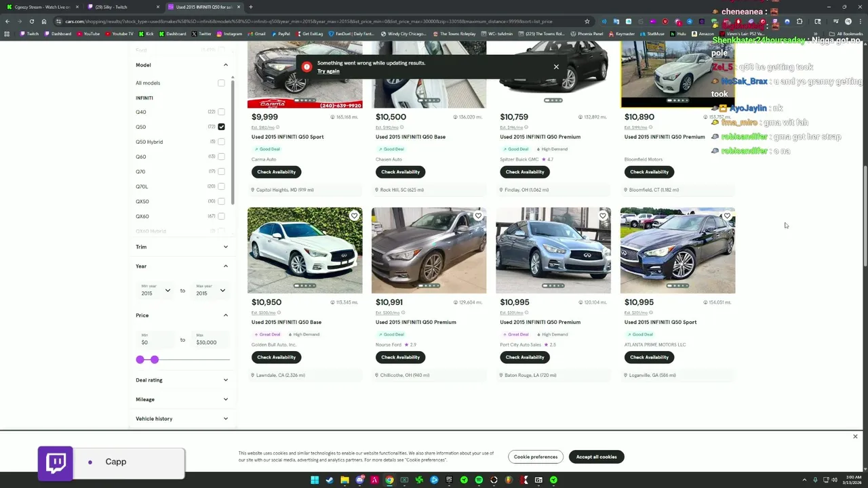This screenshot has width=868, height=488.
Task: Close the cookie consent bar
Action: click(855, 436)
